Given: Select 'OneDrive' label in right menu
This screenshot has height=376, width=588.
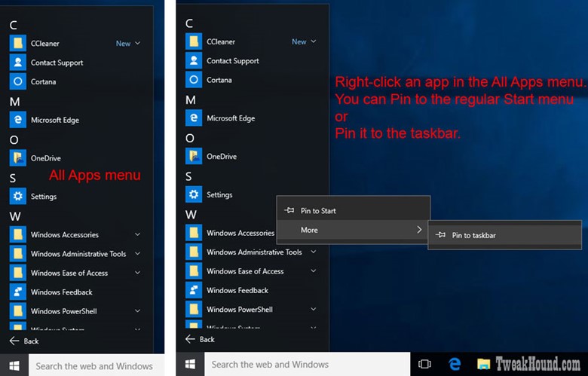Looking at the screenshot, I should click(x=222, y=156).
